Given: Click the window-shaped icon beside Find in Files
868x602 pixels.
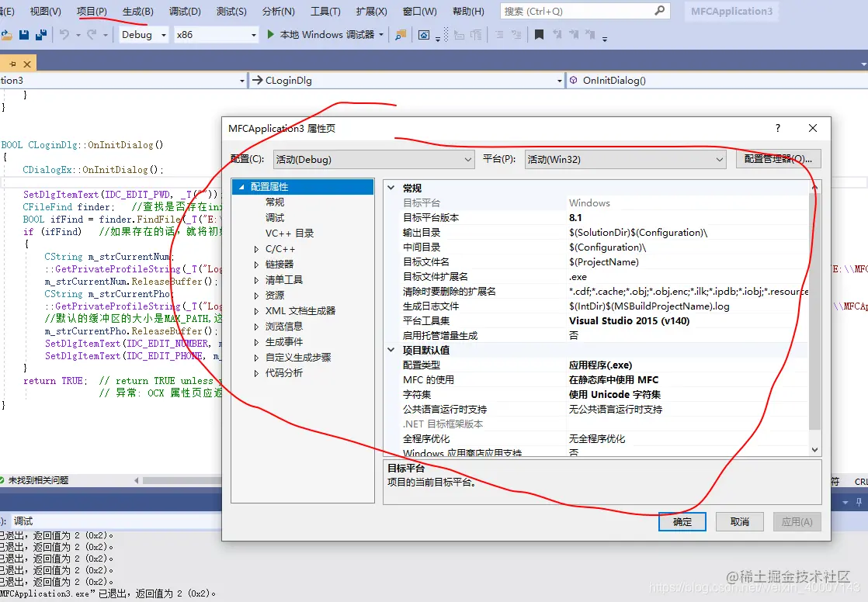Looking at the screenshot, I should 423,35.
